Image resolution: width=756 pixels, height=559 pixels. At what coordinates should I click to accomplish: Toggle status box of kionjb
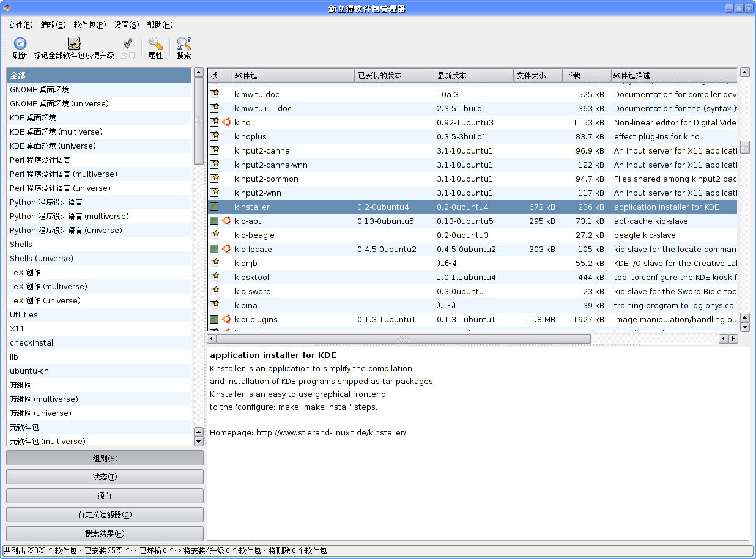pyautogui.click(x=214, y=263)
